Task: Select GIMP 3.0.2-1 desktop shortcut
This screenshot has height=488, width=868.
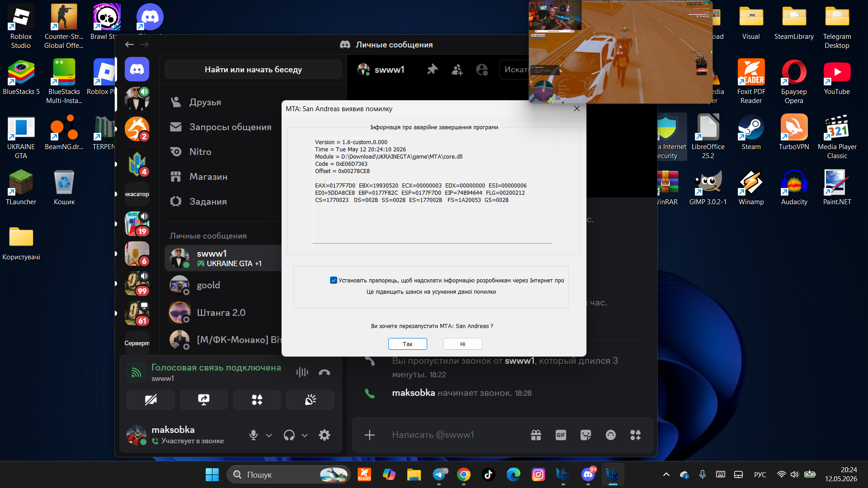Action: [708, 188]
